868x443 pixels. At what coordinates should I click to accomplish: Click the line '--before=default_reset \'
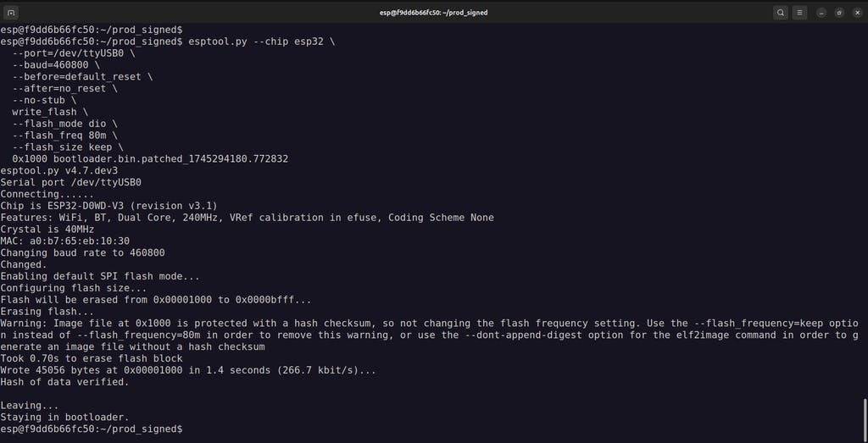point(82,77)
